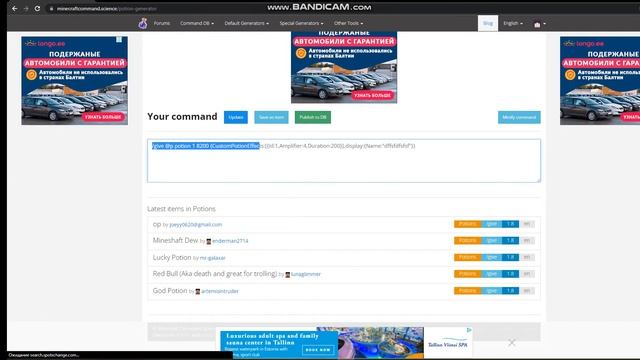Viewport: 640px width, 360px height.
Task: Click the Book Now button in spa ad
Action: click(x=318, y=350)
